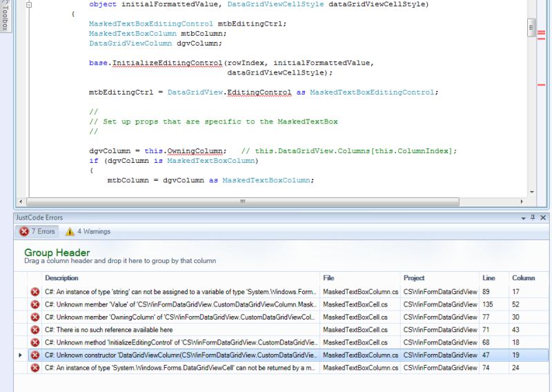552x392 pixels.
Task: Sort by File column header
Action: tap(359, 278)
